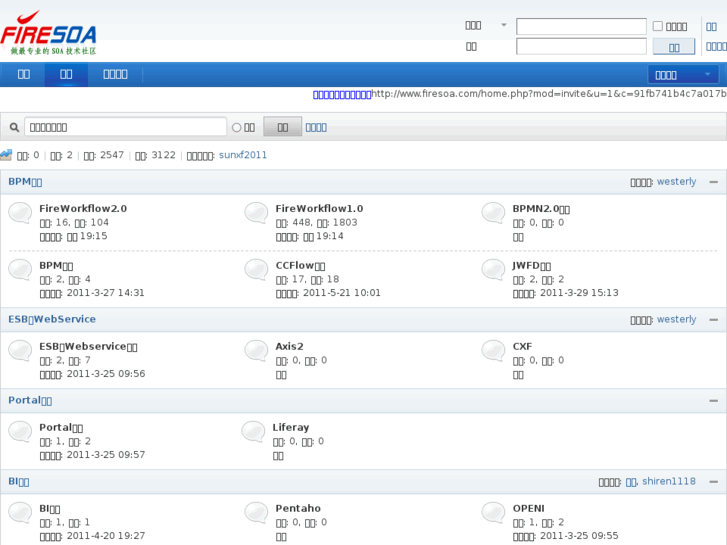The width and height of the screenshot is (727, 545).
Task: Open the CCFlow forum title
Action: [x=300, y=266]
